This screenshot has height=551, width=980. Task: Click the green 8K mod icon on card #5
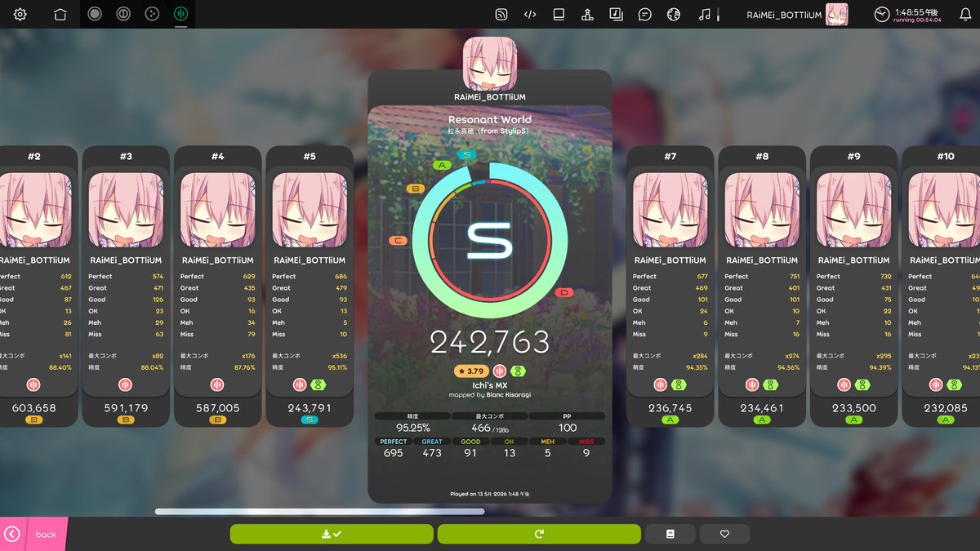(x=318, y=384)
